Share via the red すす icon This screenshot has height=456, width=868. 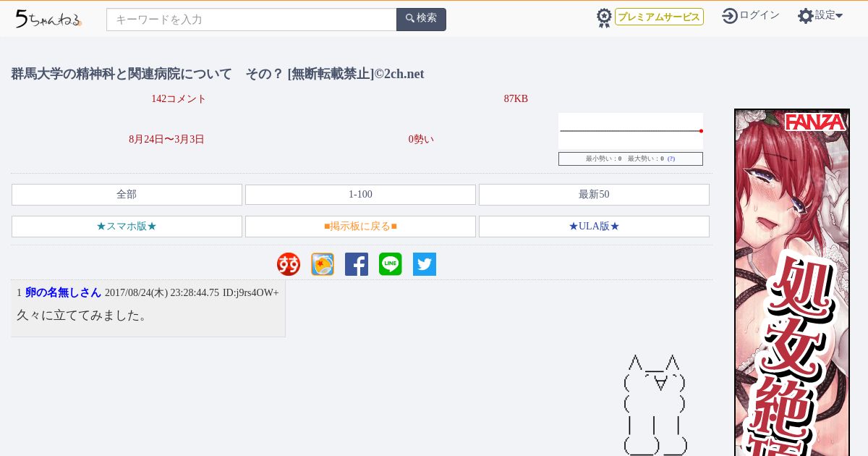click(x=289, y=264)
